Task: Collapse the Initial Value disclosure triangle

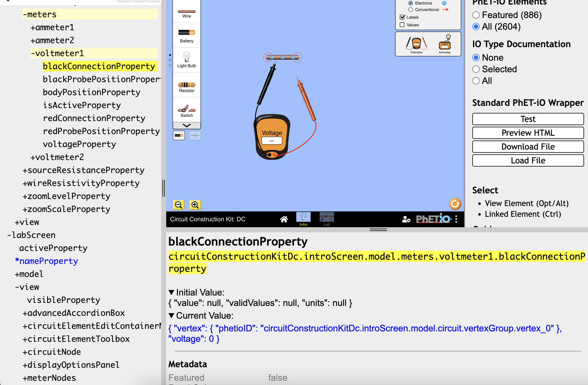Action: (171, 292)
